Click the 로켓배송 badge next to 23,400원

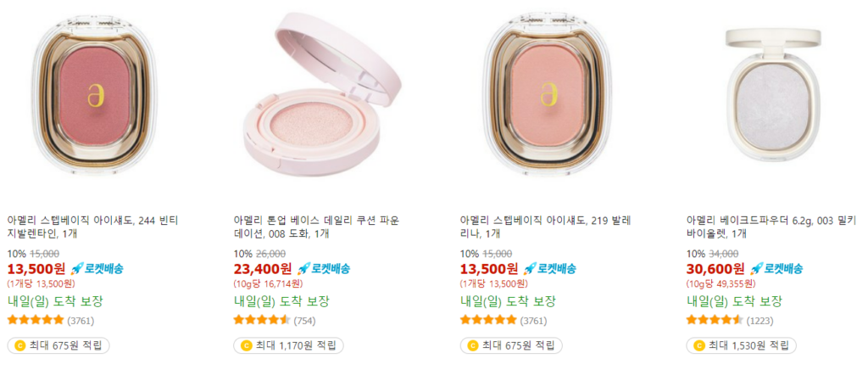pyautogui.click(x=324, y=269)
